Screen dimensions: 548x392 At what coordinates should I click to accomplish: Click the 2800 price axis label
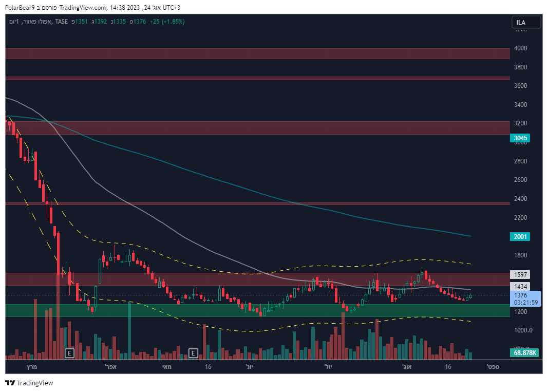(x=520, y=161)
